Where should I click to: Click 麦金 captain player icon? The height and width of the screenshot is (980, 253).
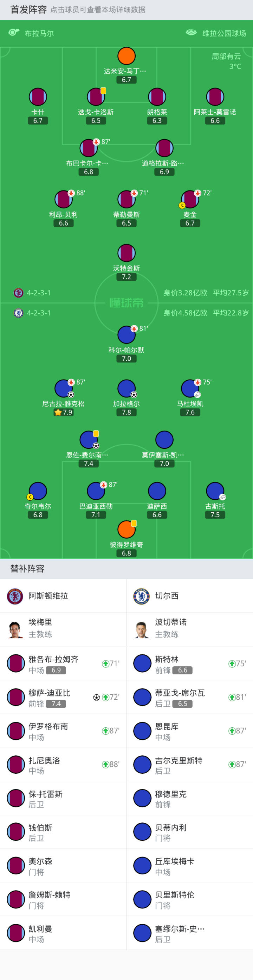tap(190, 199)
